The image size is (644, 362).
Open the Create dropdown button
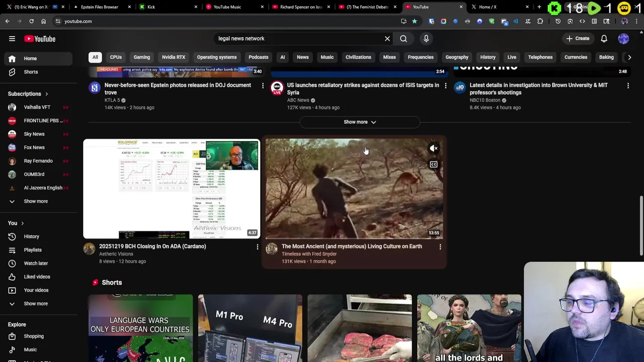[x=578, y=39]
